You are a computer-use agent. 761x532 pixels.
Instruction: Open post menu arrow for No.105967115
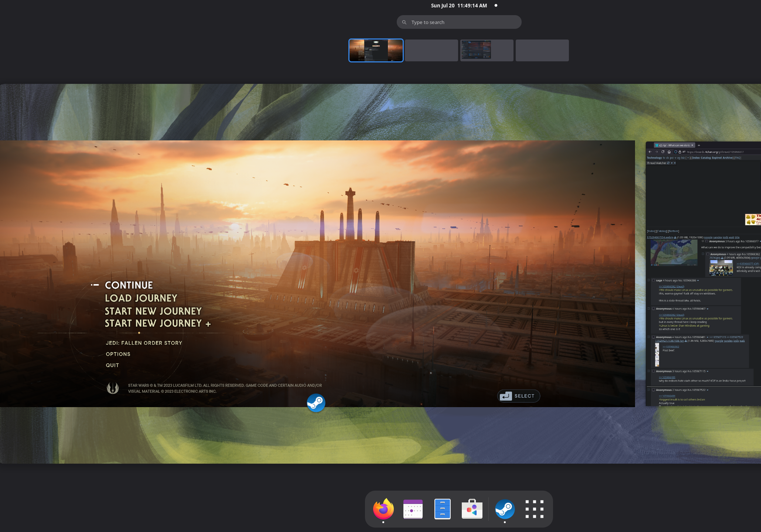tap(707, 371)
